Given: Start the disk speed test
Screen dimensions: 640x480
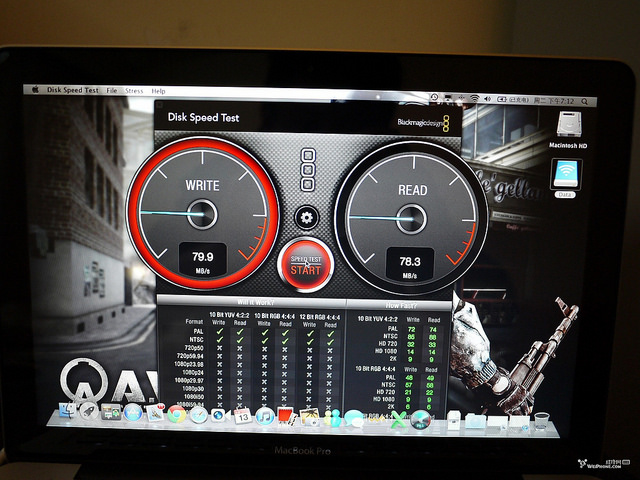Looking at the screenshot, I should (306, 264).
